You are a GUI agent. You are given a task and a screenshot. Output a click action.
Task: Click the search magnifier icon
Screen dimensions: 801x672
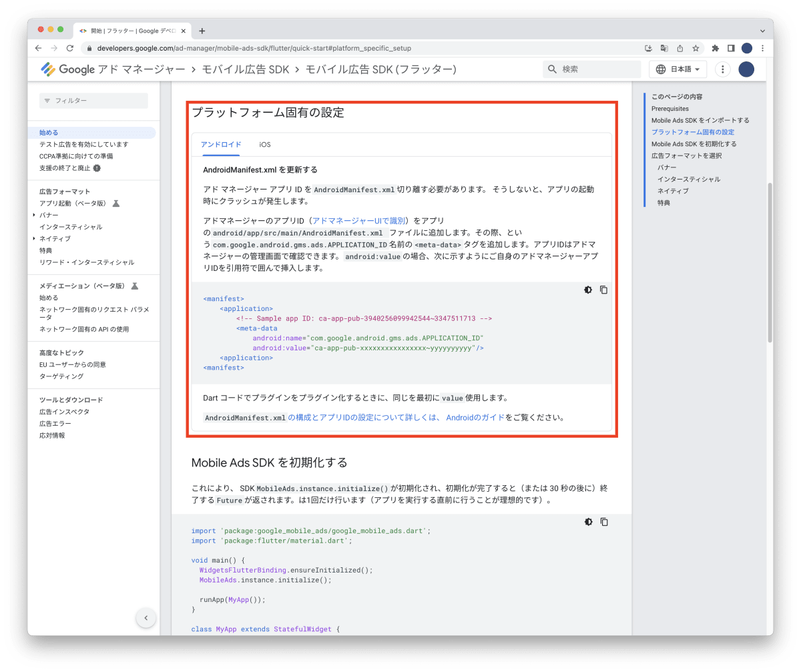(552, 69)
